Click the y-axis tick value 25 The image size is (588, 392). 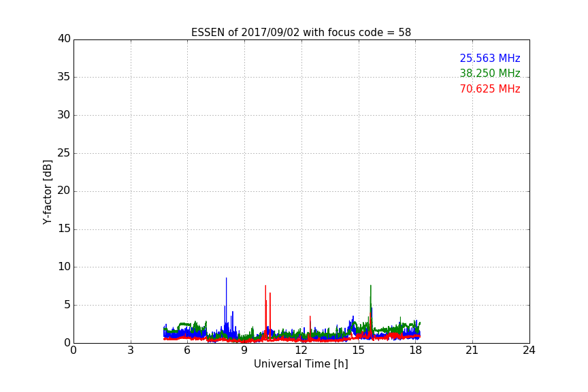click(64, 152)
